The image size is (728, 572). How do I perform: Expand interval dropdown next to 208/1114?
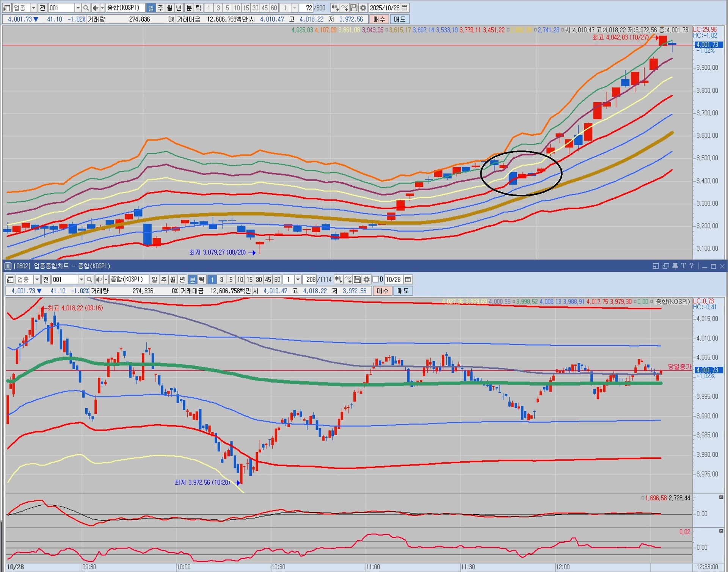pyautogui.click(x=298, y=280)
